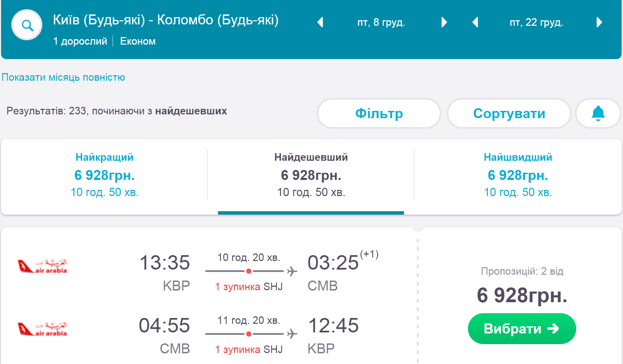Go to next return date
This screenshot has width=623, height=364.
click(x=599, y=22)
